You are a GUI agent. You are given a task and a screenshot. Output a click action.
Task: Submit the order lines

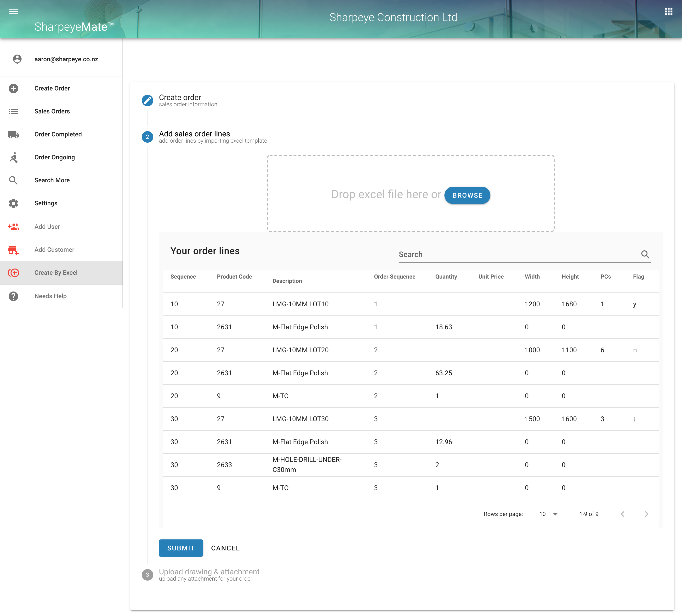pos(181,548)
